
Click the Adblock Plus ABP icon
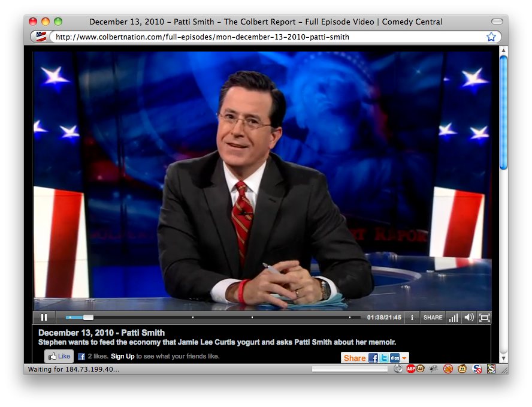[410, 369]
